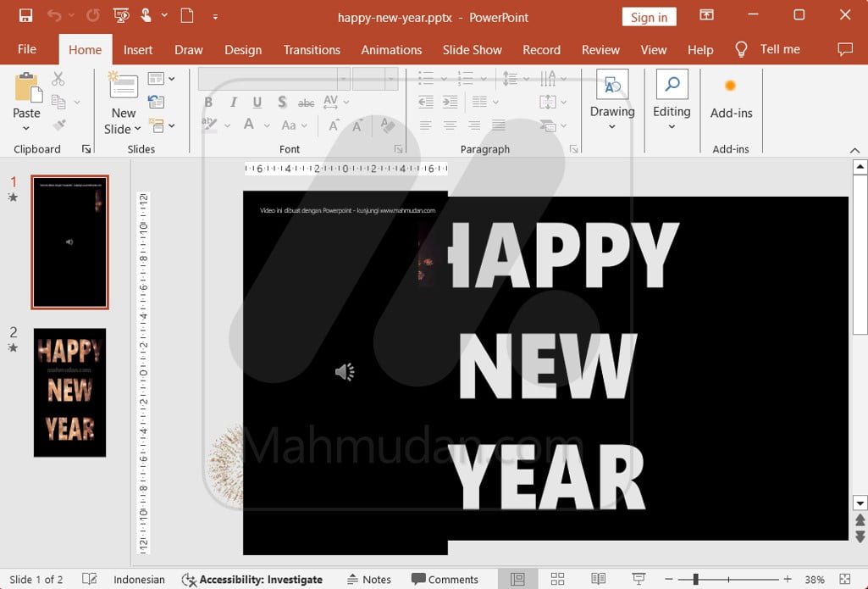Image resolution: width=868 pixels, height=589 pixels.
Task: Toggle Notes pane in status bar
Action: click(368, 580)
